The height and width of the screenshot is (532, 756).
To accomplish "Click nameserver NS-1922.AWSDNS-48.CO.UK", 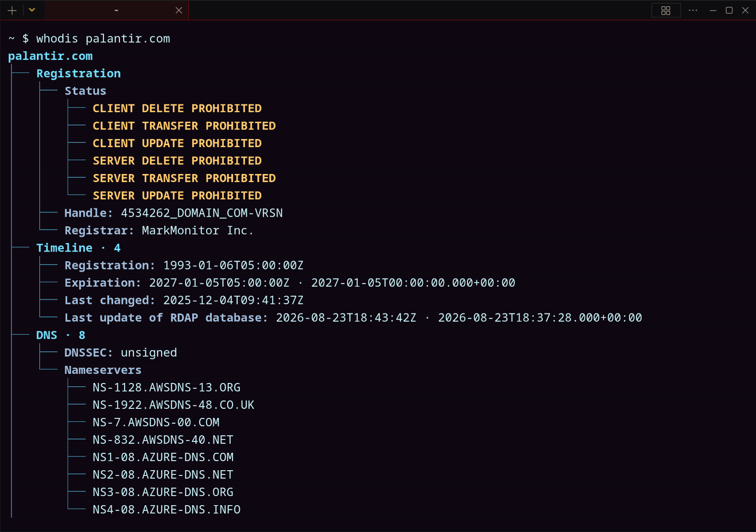I will [174, 405].
